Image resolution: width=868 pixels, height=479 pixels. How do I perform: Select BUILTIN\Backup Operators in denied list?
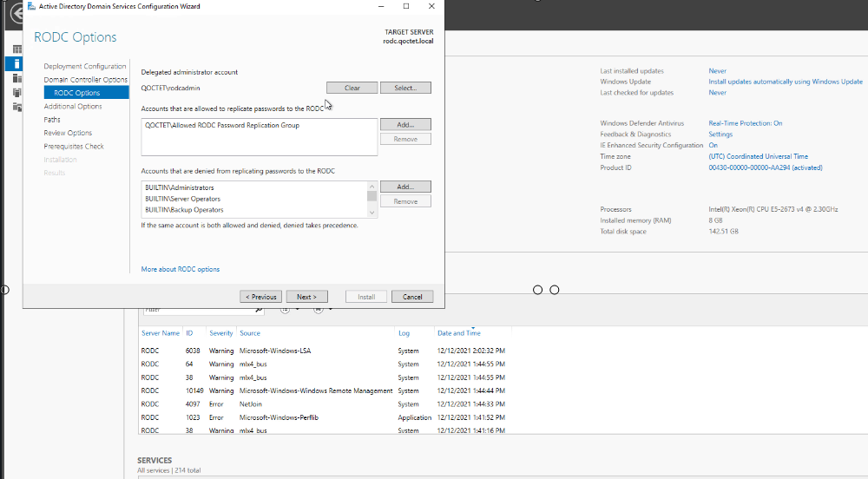[184, 210]
